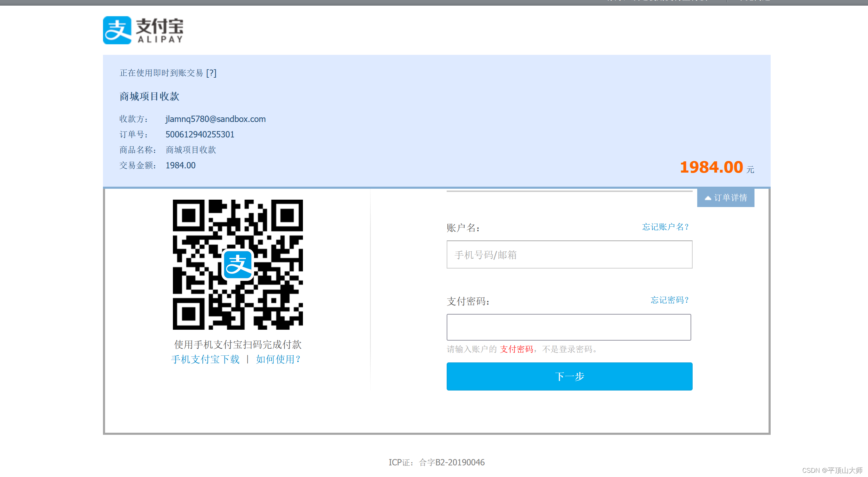Open the 忘记密码？ link

click(669, 300)
